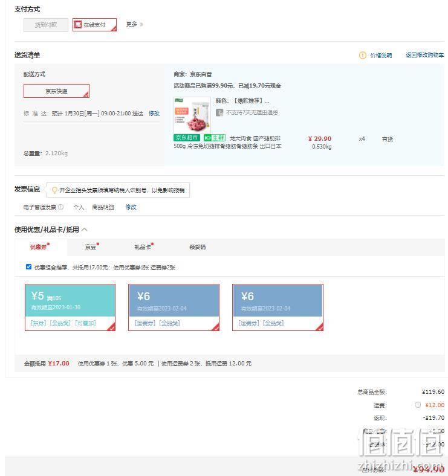Click the 总商品金额 ¥119.60 value

(x=433, y=392)
